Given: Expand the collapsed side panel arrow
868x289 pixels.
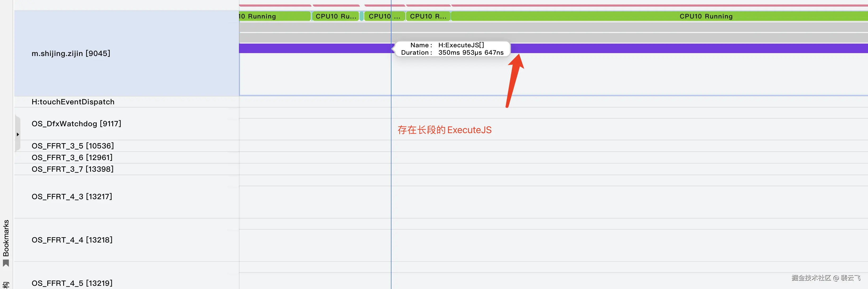Looking at the screenshot, I should (17, 134).
